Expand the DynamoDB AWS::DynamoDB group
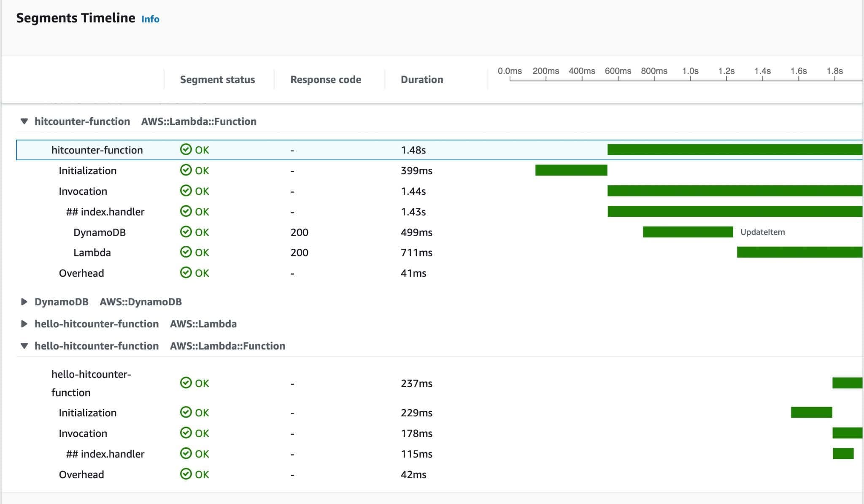This screenshot has width=864, height=504. coord(24,302)
